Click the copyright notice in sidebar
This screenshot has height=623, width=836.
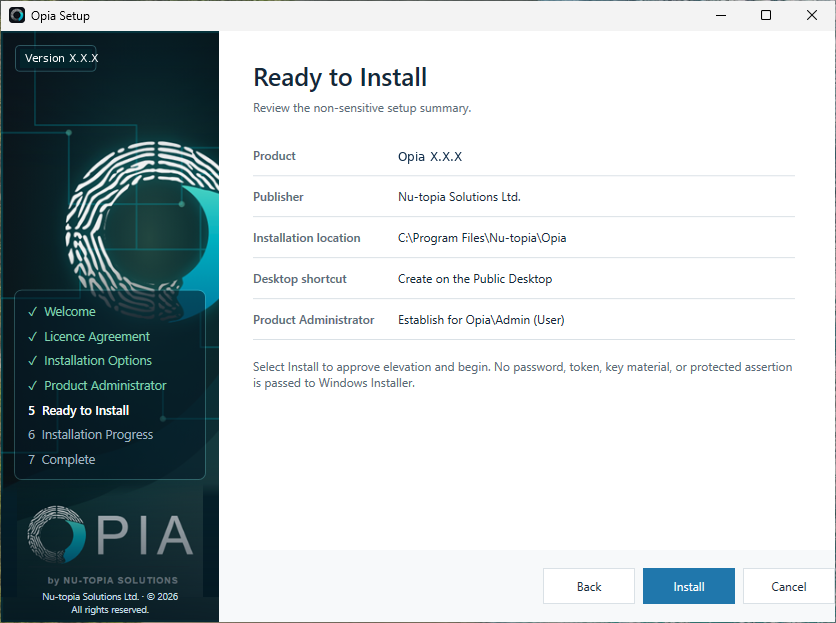point(110,603)
